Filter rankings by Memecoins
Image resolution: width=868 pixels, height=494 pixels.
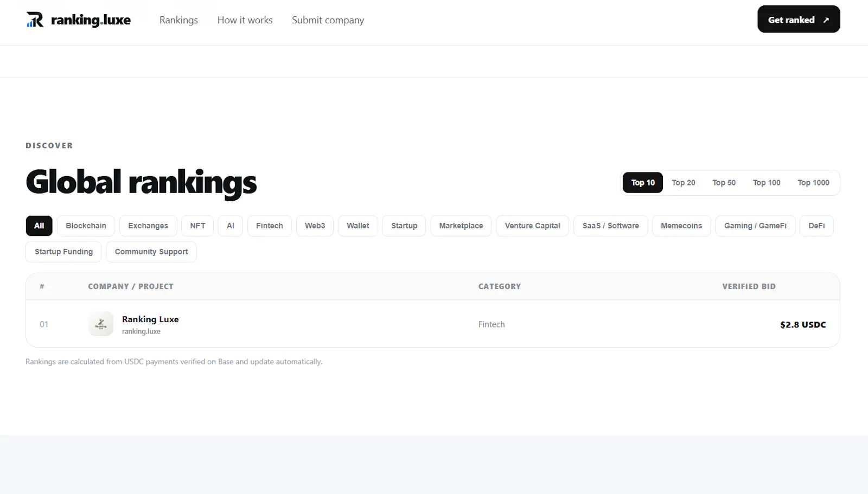(681, 226)
